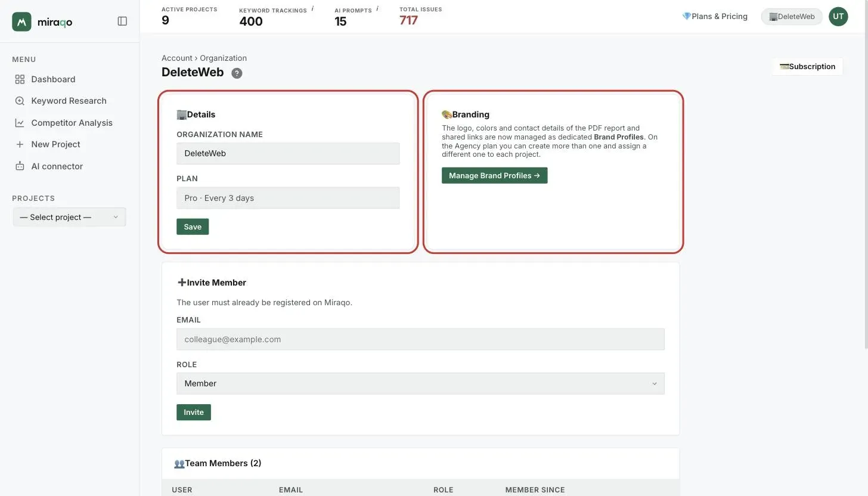Image resolution: width=868 pixels, height=496 pixels.
Task: Open the Subscription button
Action: (x=808, y=67)
